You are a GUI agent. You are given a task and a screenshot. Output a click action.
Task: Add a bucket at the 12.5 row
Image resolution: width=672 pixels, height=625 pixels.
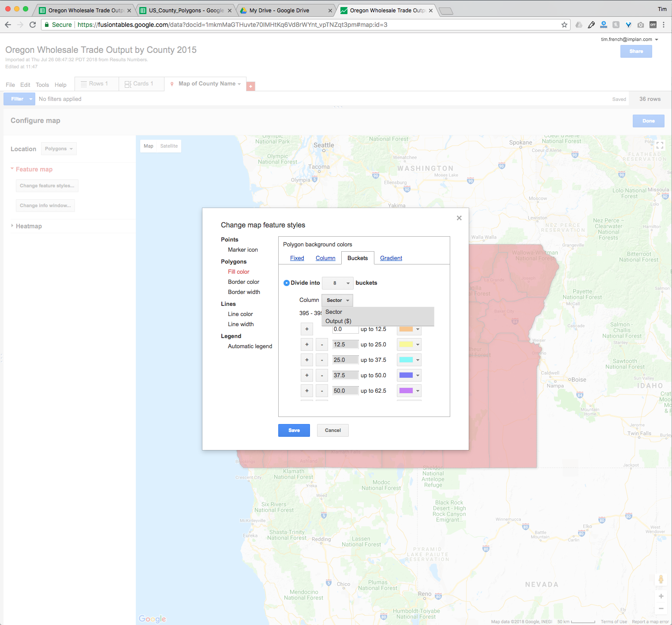click(307, 345)
